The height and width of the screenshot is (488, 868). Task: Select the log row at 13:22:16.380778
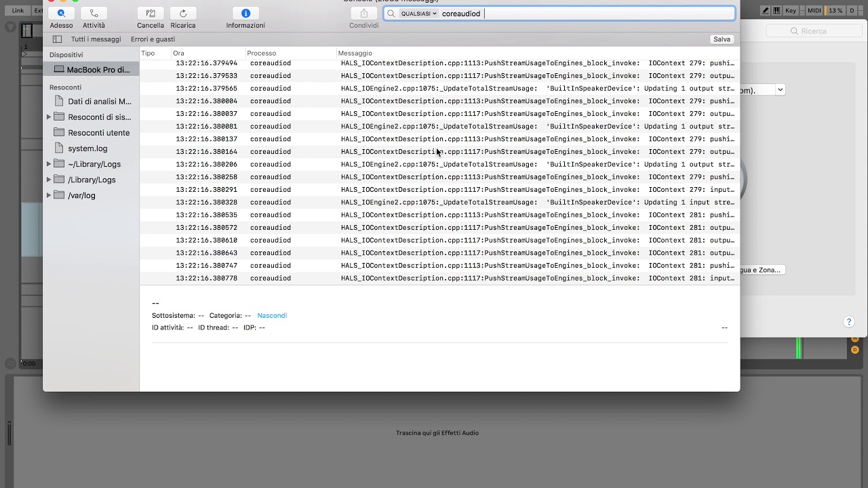tap(439, 278)
